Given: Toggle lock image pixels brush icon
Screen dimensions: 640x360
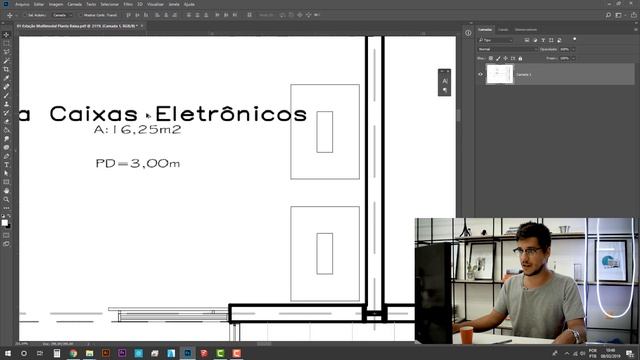Looking at the screenshot, I should pos(498,58).
